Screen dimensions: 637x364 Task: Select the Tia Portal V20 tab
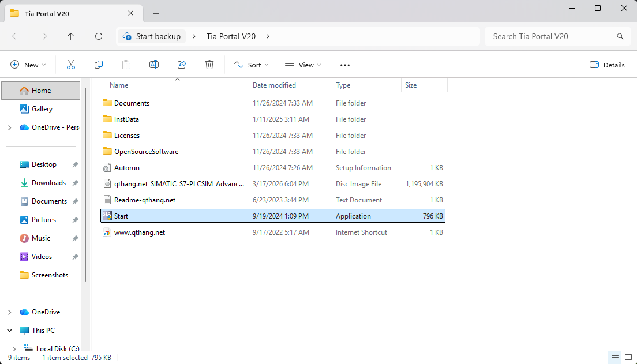pyautogui.click(x=69, y=13)
